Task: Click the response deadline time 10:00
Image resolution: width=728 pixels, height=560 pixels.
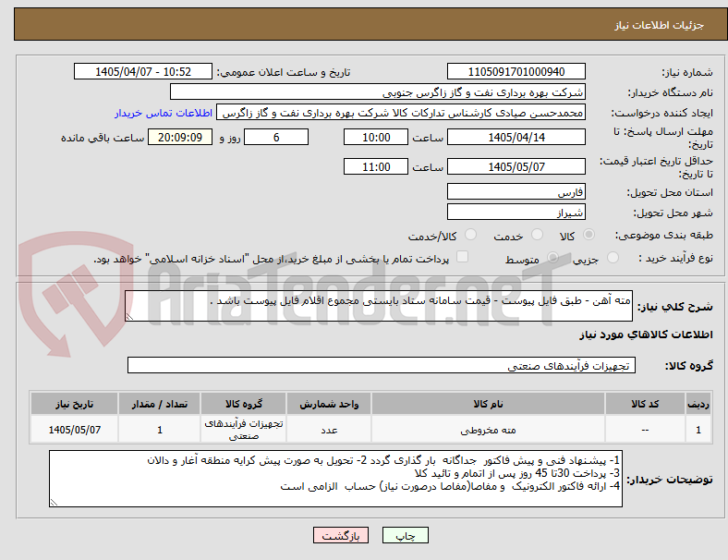Action: [x=376, y=137]
